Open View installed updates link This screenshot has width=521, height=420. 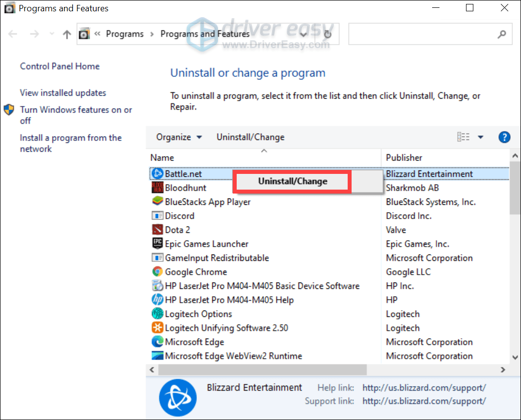(x=63, y=93)
